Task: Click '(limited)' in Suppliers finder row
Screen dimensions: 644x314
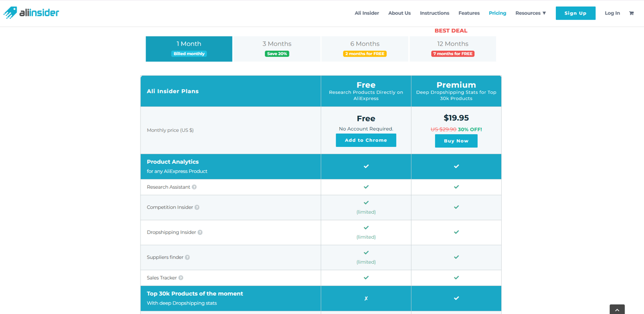Action: [x=366, y=262]
